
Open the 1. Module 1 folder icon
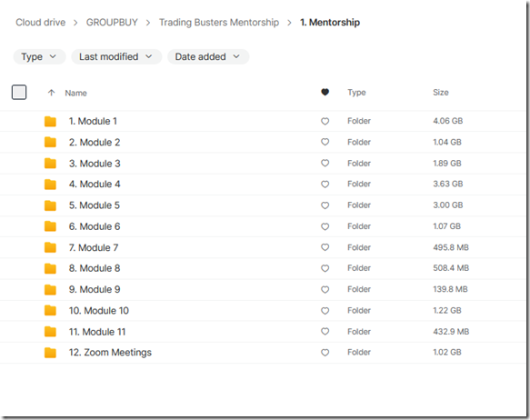[50, 121]
